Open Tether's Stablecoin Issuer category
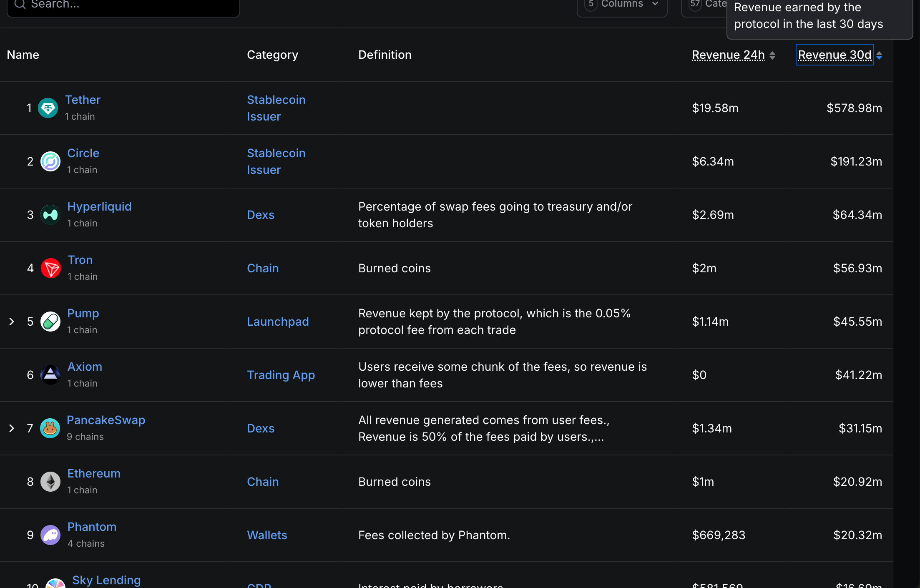 tap(276, 108)
